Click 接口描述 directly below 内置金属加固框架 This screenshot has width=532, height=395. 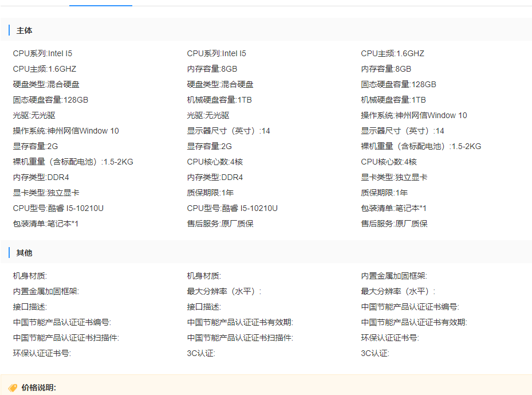pyautogui.click(x=30, y=307)
